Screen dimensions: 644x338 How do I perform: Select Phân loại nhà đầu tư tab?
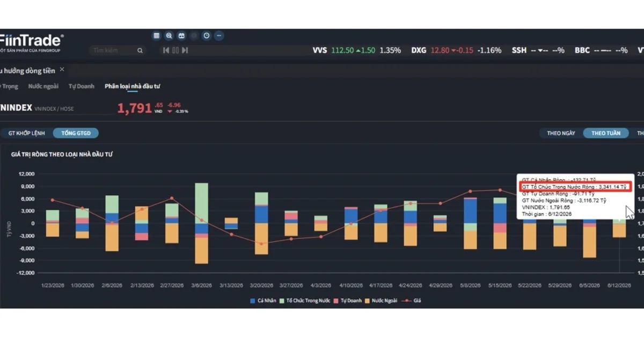pyautogui.click(x=133, y=86)
